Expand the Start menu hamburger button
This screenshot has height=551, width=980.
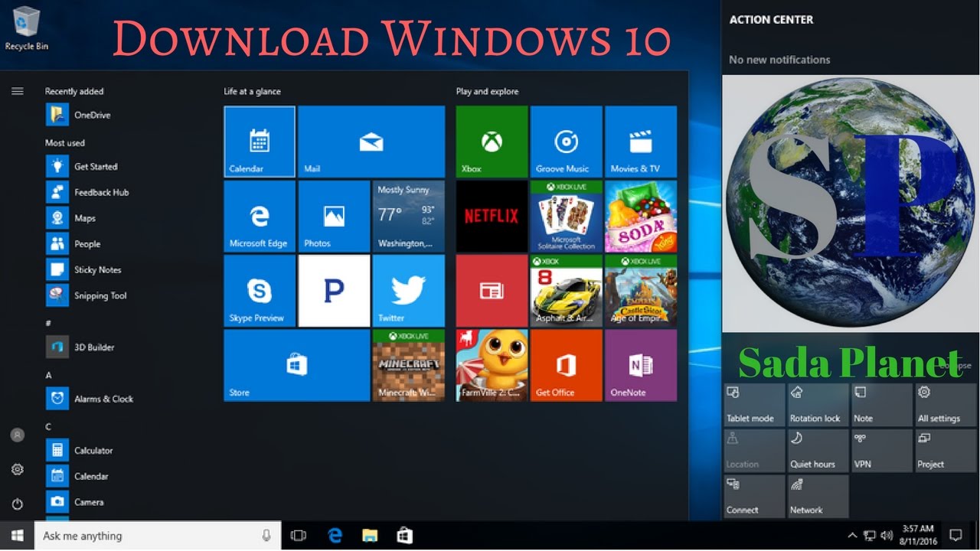17,91
